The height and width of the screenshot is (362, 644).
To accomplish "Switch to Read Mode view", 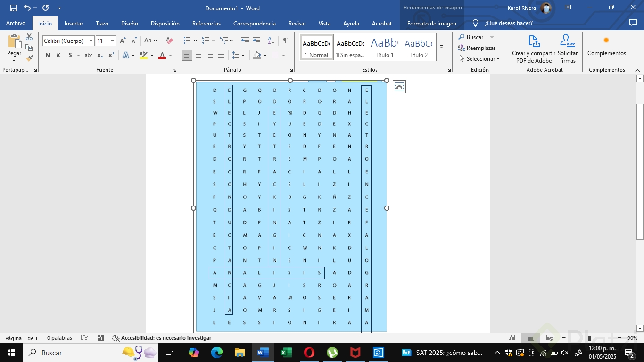I will point(512,338).
